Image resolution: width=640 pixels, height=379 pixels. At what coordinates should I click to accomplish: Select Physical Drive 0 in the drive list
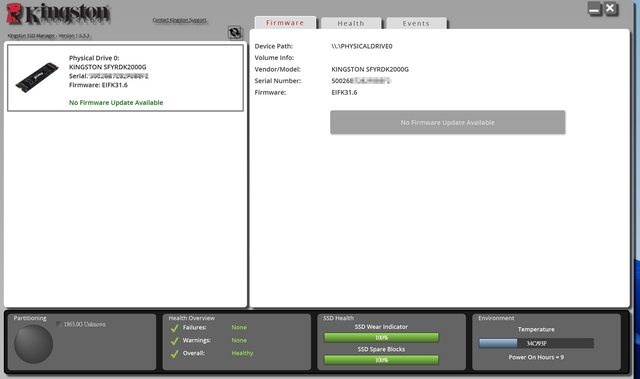pyautogui.click(x=125, y=78)
